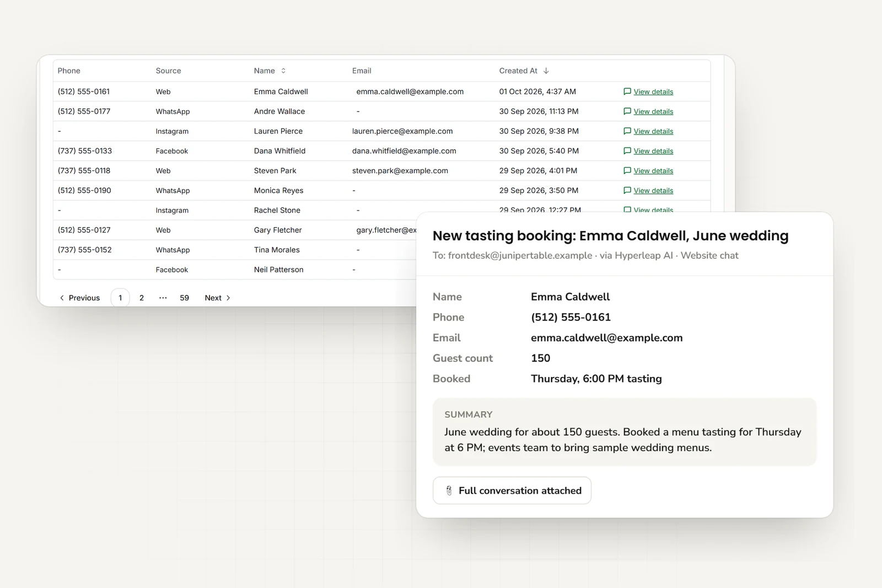Click Monica Reyes name cell

(279, 191)
